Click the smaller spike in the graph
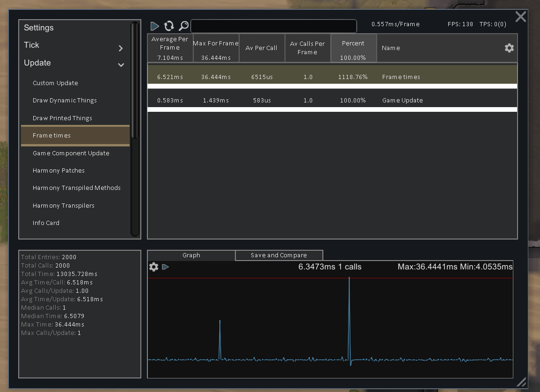The image size is (540, 392). [220, 340]
